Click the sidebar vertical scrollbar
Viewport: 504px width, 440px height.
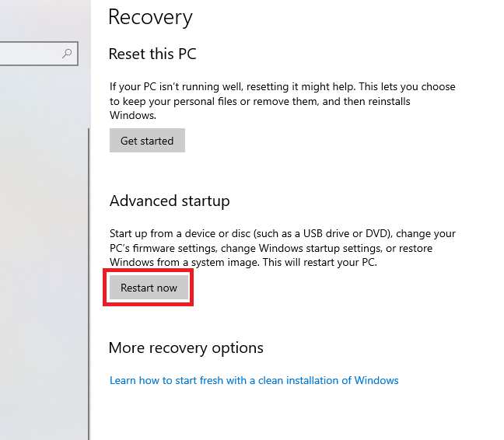coord(89,284)
